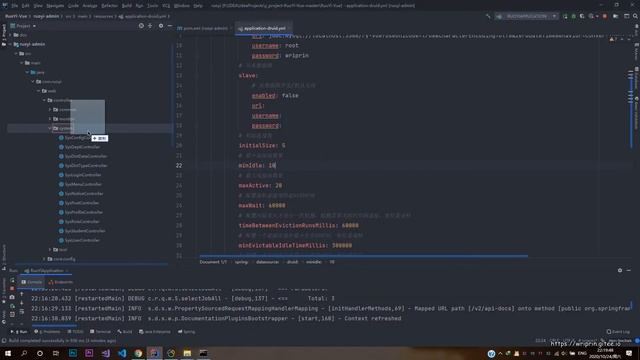Open the Refactor menu
Image resolution: width=640 pixels, height=360 pixels.
(x=109, y=6)
